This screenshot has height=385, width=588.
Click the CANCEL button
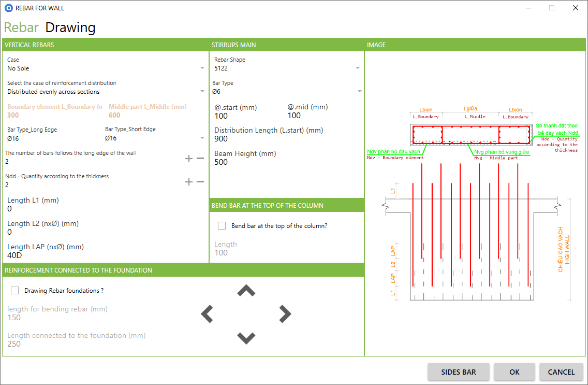(x=561, y=372)
